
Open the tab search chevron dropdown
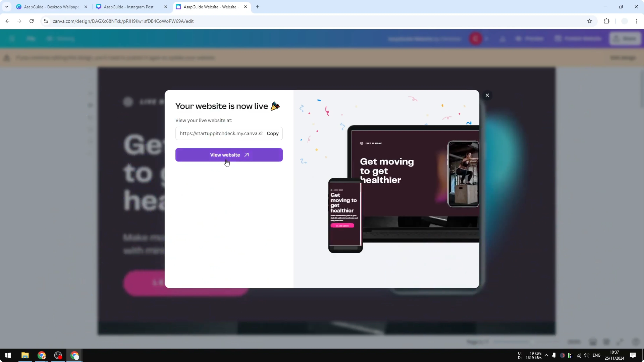tap(7, 7)
